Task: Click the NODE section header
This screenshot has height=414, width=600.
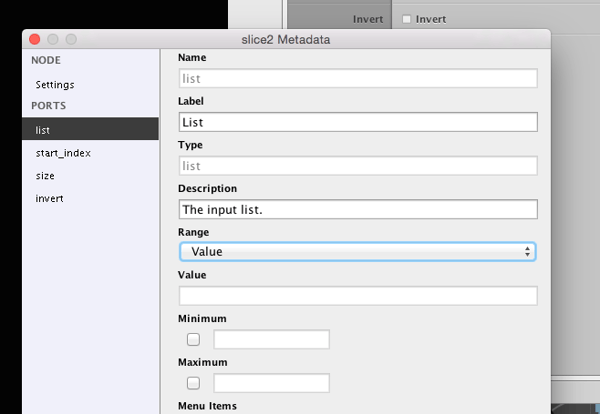Action: point(46,60)
